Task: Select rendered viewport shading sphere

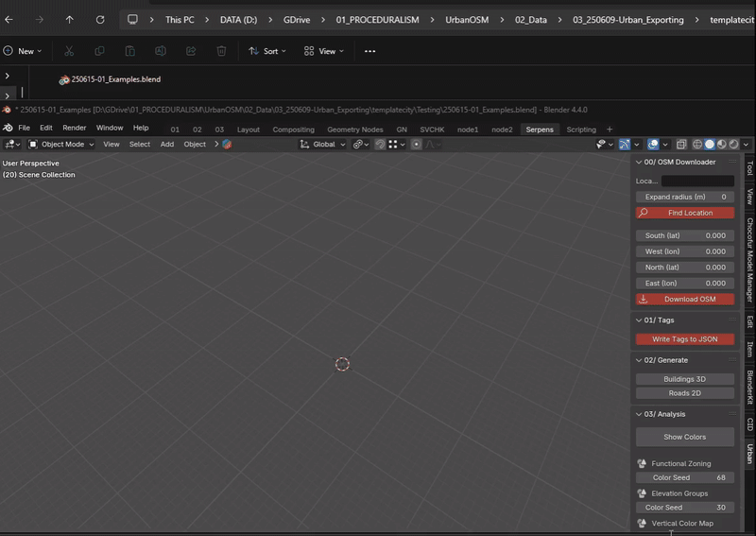Action: [x=733, y=145]
